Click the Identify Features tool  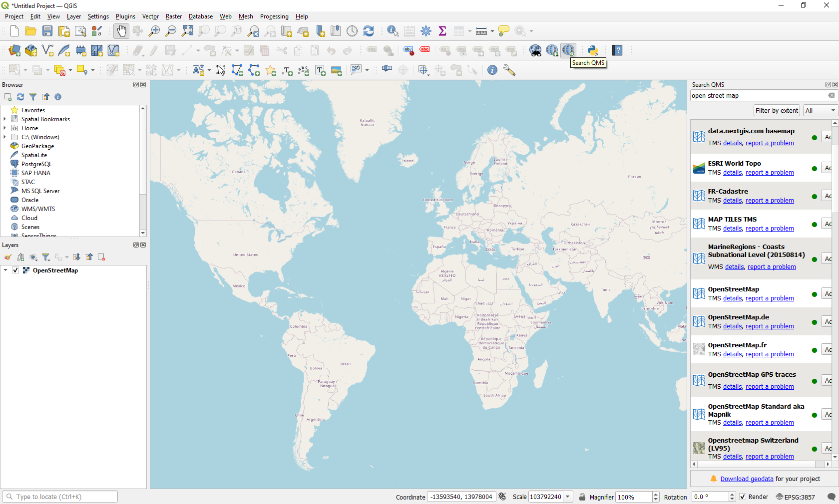[x=393, y=31]
